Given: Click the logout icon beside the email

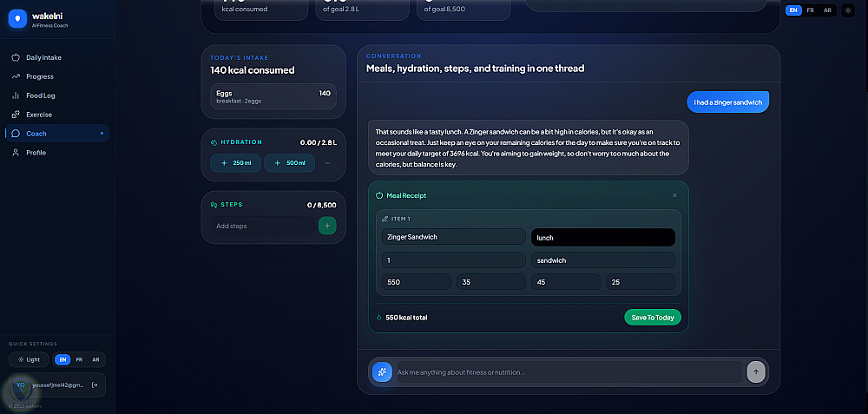Looking at the screenshot, I should (94, 384).
